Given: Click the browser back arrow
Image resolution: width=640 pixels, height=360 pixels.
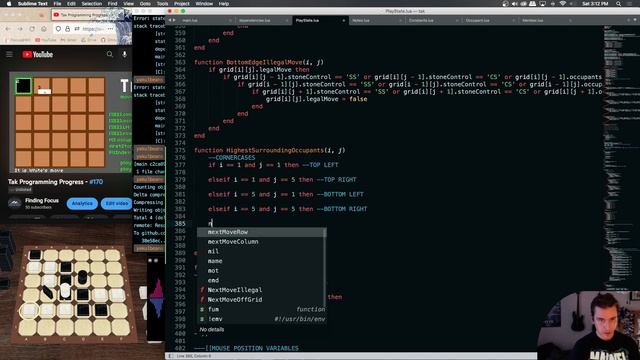Looking at the screenshot, I should (x=8, y=29).
